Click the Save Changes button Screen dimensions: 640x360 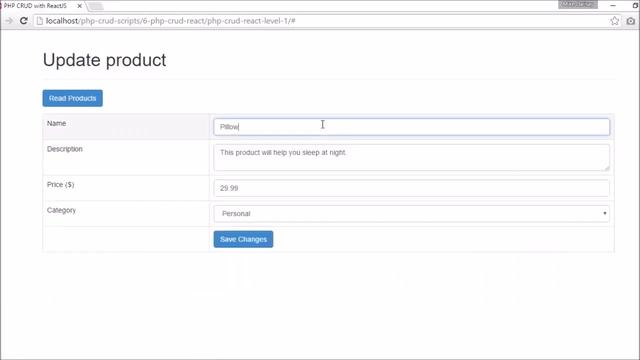click(243, 239)
